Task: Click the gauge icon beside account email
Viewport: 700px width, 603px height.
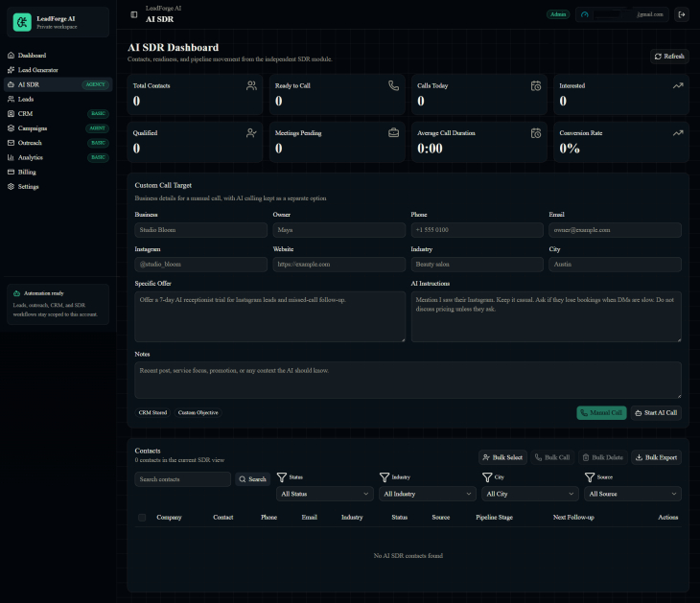Action: click(585, 14)
